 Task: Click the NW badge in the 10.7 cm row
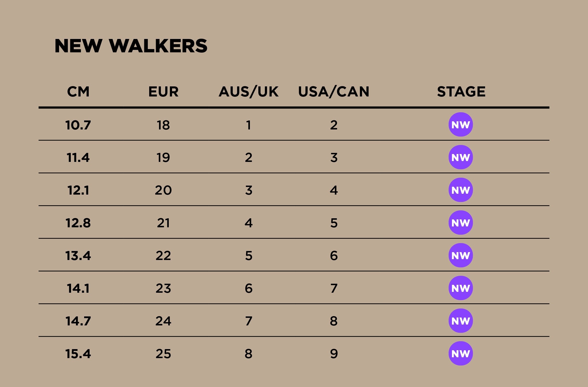coord(461,125)
